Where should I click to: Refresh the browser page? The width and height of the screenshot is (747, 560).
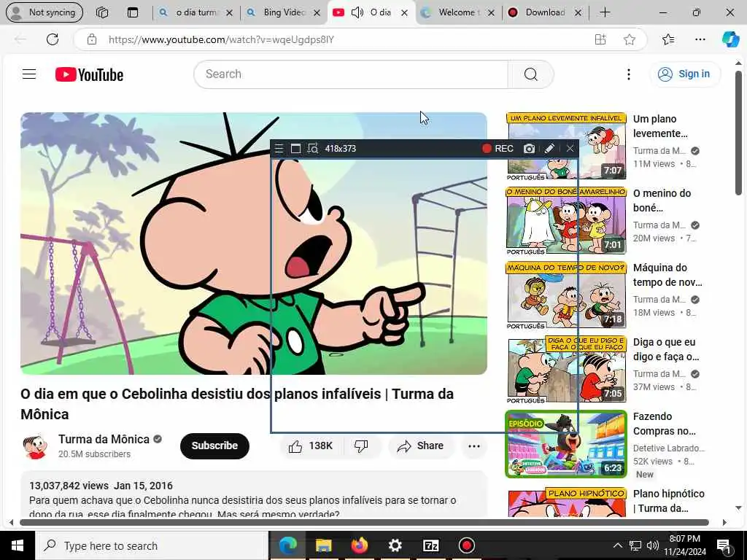tap(53, 39)
